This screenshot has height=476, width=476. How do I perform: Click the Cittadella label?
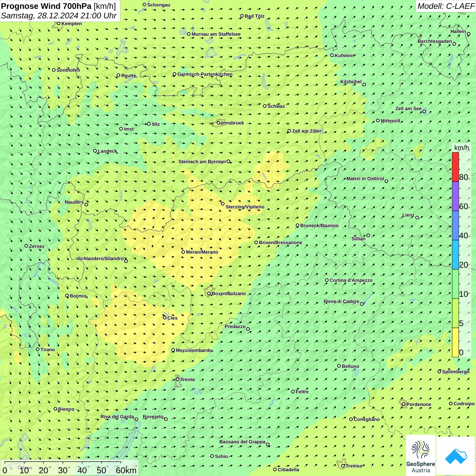click(x=288, y=470)
